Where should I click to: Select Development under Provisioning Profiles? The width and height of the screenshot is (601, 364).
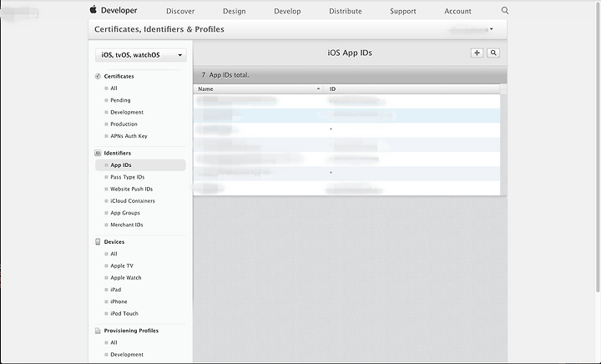(x=127, y=355)
